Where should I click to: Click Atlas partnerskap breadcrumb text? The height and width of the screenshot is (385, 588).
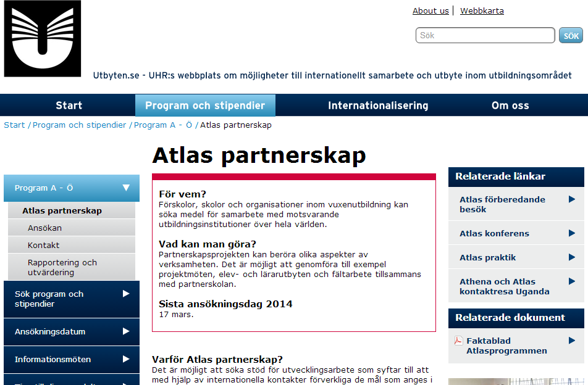coord(235,125)
